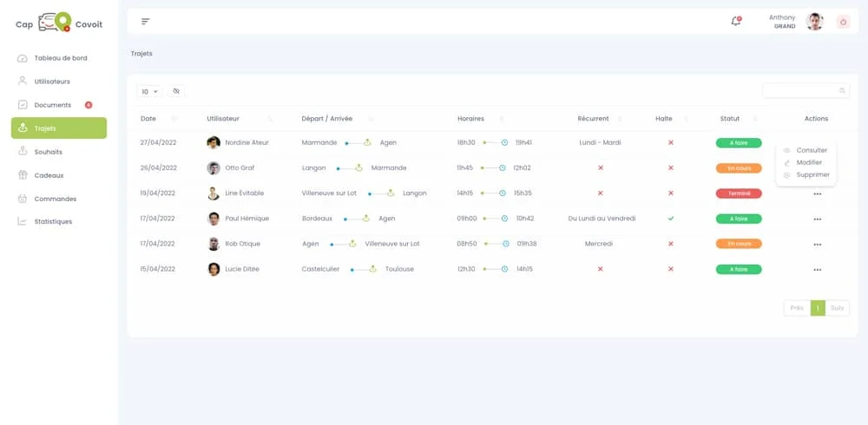Select page 1 in pagination
This screenshot has width=868, height=425.
[818, 308]
